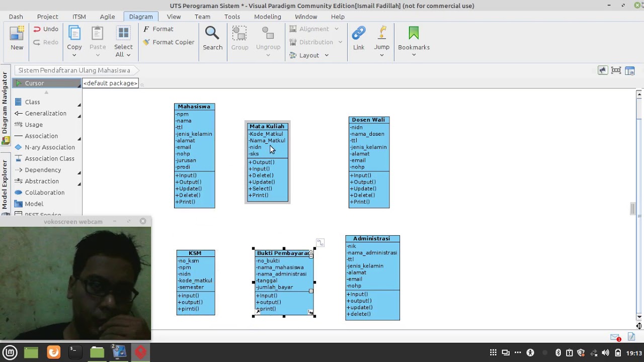Select the Generalization connector tool
Image resolution: width=644 pixels, height=362 pixels.
pyautogui.click(x=45, y=113)
